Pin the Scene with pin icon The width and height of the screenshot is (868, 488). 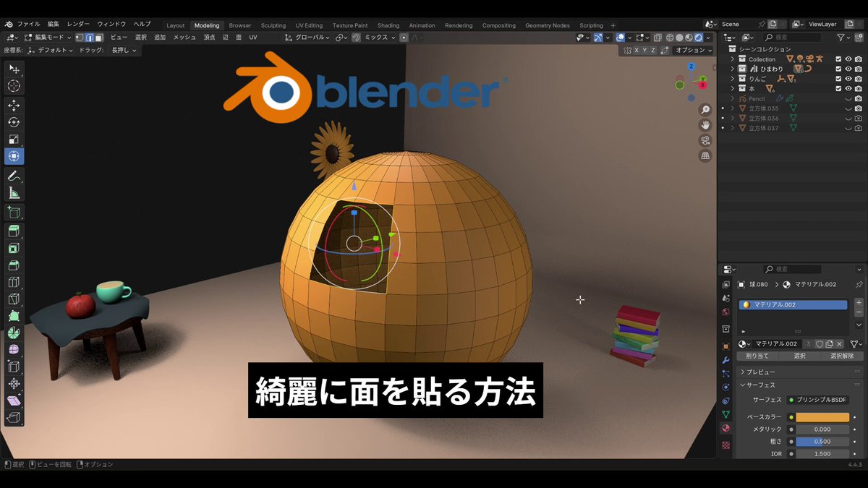(762, 24)
